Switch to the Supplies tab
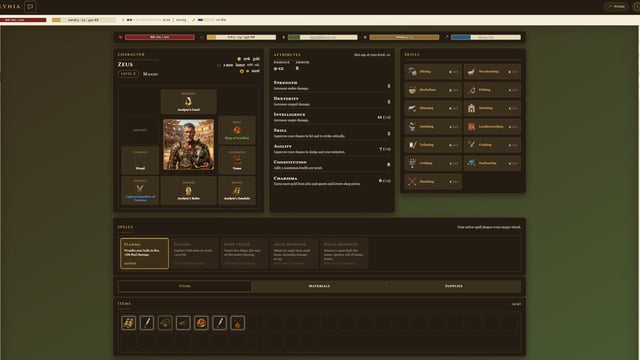The width and height of the screenshot is (640, 360). 453,286
